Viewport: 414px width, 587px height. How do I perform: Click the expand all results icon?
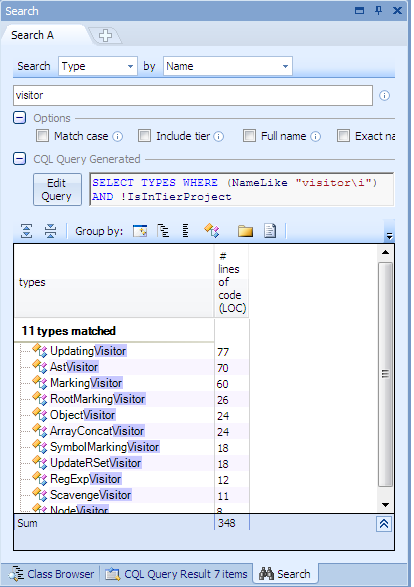[x=26, y=231]
